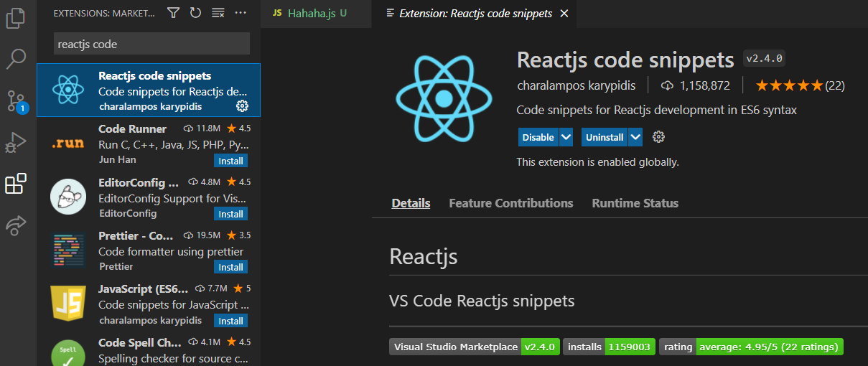This screenshot has height=366, width=868.
Task: Select Code Spell Checker list item
Action: (149, 348)
